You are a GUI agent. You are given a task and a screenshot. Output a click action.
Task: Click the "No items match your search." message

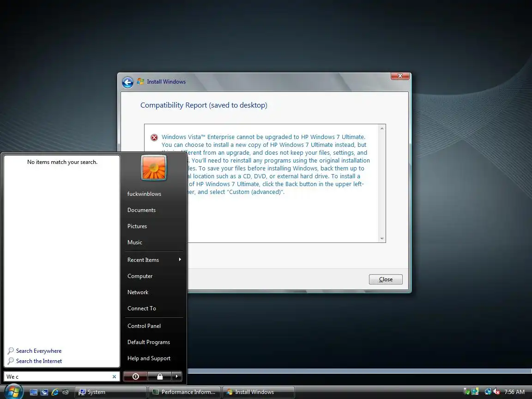pyautogui.click(x=62, y=162)
